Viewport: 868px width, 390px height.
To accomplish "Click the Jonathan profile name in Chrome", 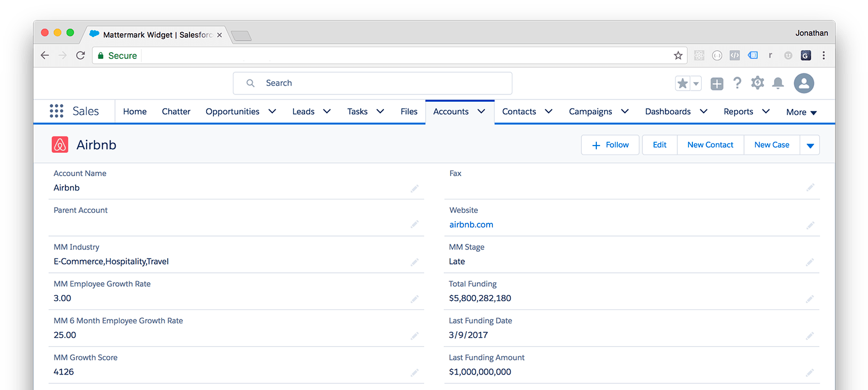I will pyautogui.click(x=811, y=33).
